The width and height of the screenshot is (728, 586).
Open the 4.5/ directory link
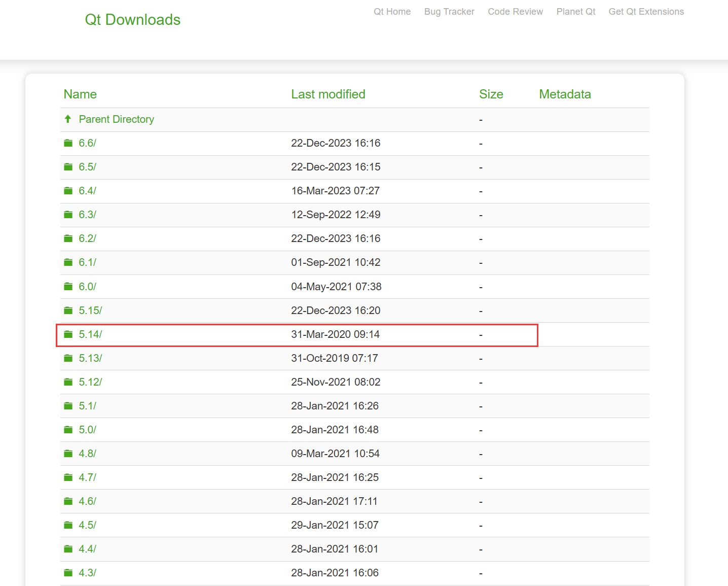coord(87,525)
